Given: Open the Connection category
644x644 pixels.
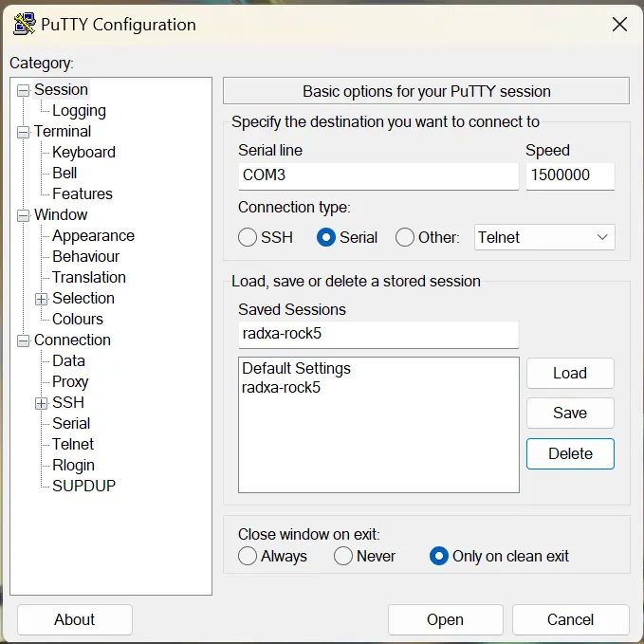Looking at the screenshot, I should (72, 340).
